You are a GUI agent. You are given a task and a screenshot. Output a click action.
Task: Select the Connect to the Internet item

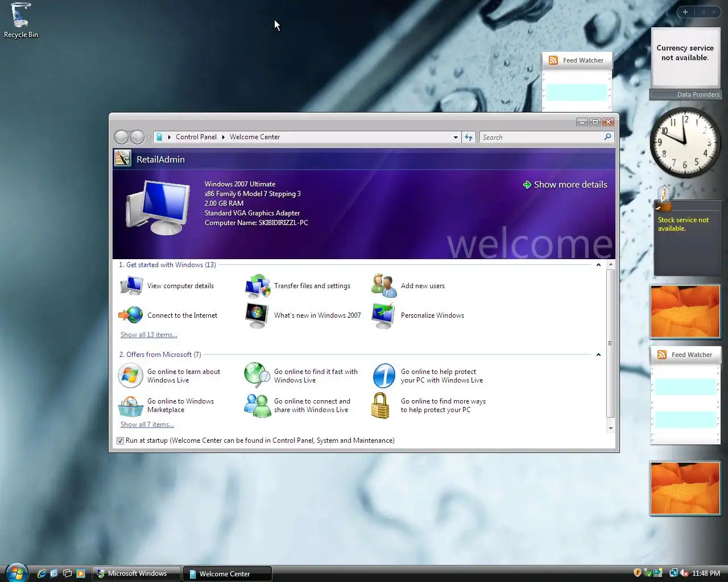(x=168, y=315)
